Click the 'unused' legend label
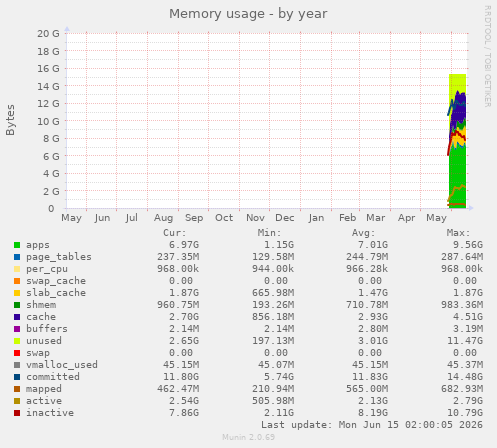Image resolution: width=497 pixels, height=448 pixels. point(44,341)
